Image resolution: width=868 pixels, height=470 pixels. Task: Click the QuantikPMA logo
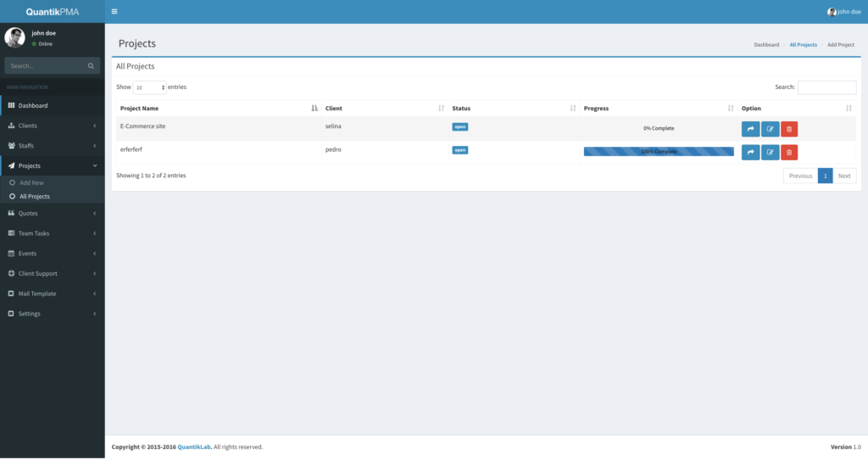pyautogui.click(x=53, y=12)
